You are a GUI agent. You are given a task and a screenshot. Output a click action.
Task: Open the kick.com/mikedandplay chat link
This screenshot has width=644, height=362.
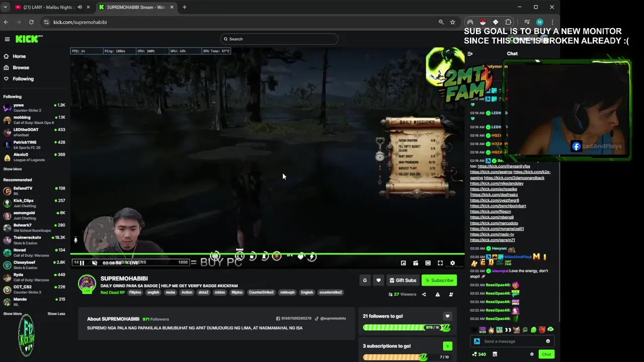(x=497, y=184)
